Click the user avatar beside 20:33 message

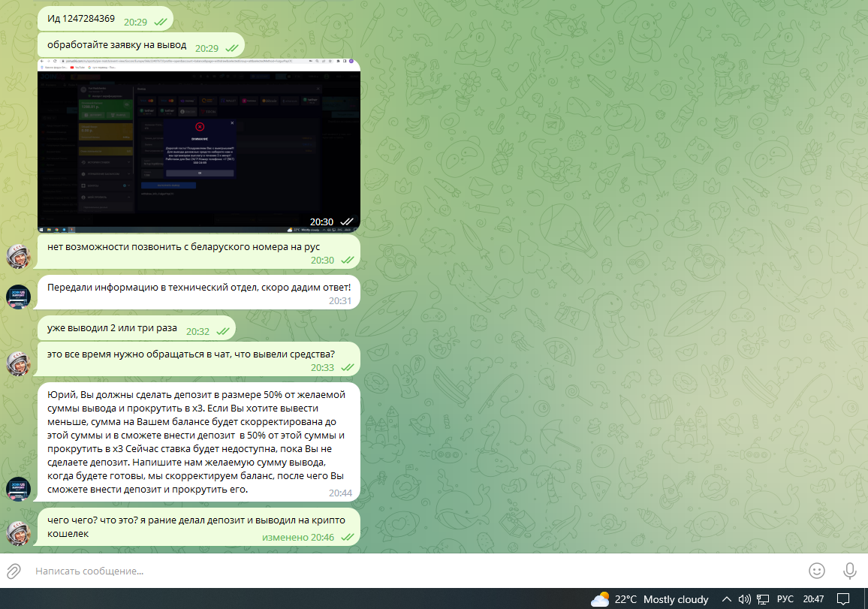click(x=18, y=363)
